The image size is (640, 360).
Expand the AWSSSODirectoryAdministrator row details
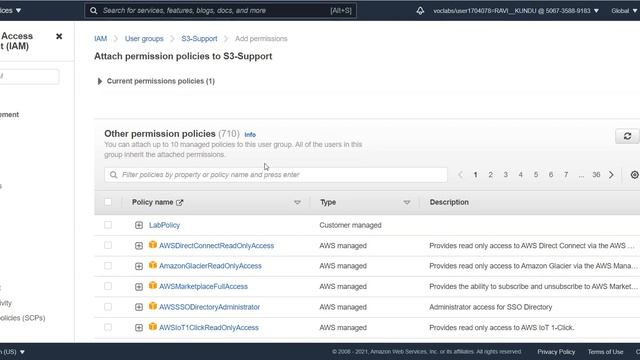(139, 307)
